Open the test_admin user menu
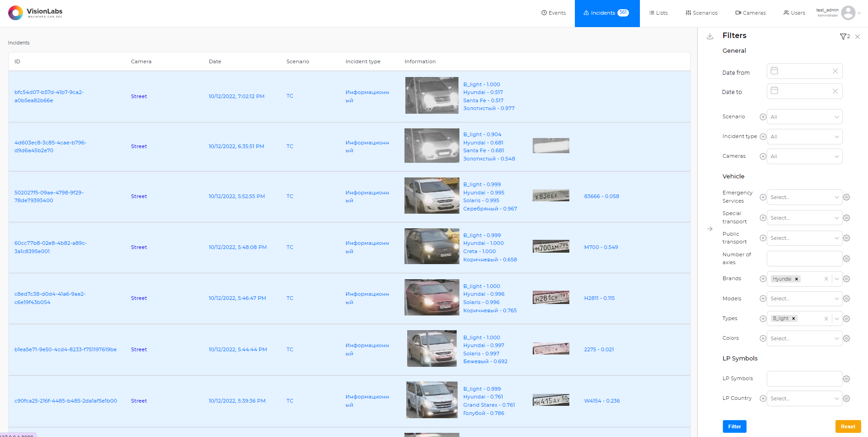Screen dimensions: 868x437 coord(838,13)
